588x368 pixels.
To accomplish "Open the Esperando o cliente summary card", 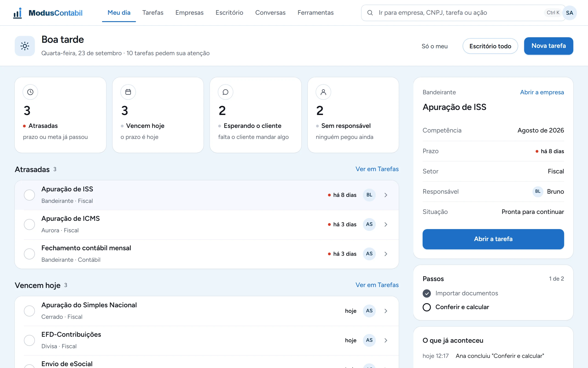I will coord(255,115).
